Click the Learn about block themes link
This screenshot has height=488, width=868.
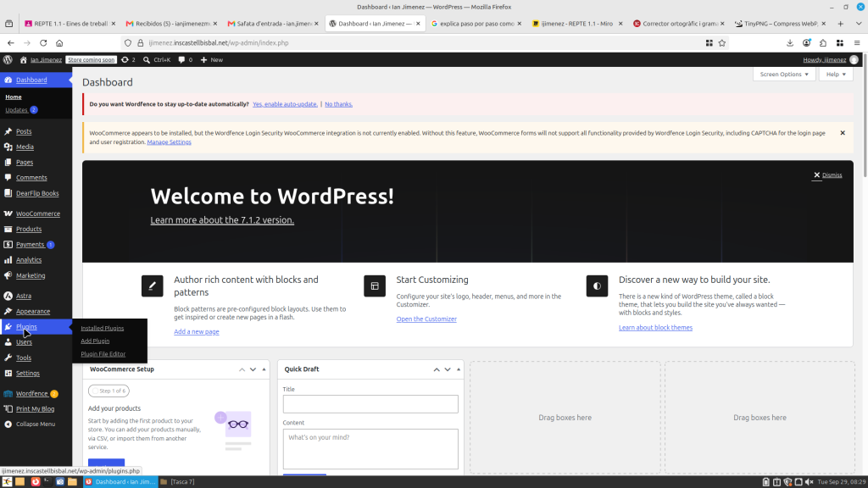pos(655,328)
